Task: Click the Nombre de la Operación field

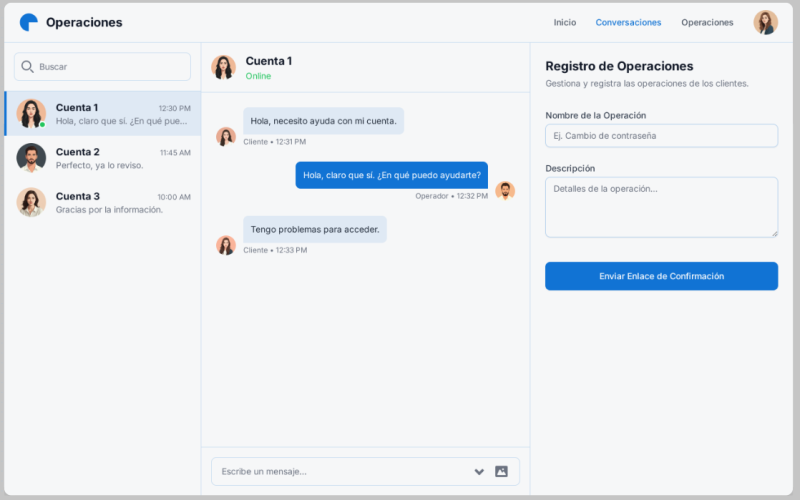Action: [661, 136]
